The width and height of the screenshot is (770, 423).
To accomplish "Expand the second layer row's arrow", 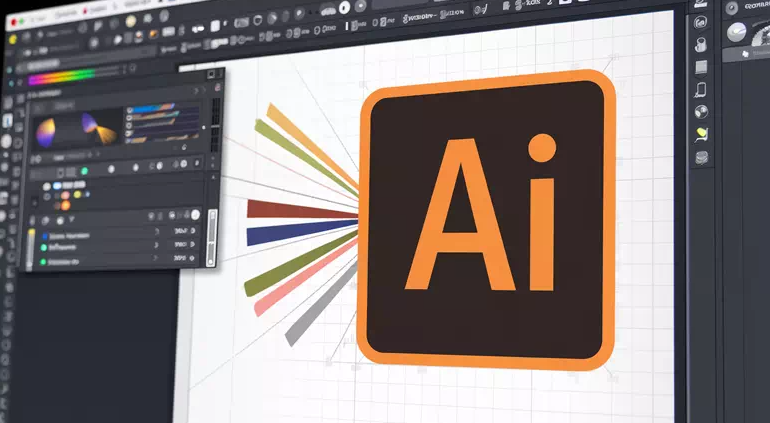I will [156, 245].
